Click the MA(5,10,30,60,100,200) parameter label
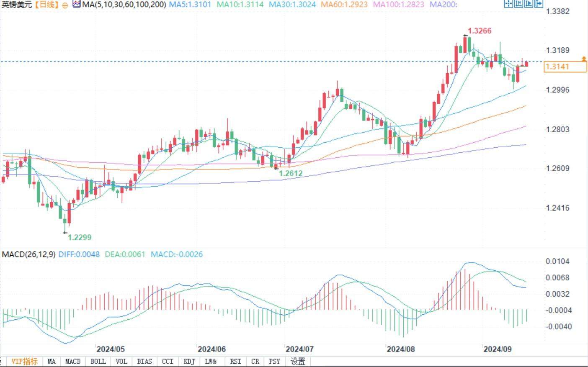The height and width of the screenshot is (367, 588). [124, 5]
